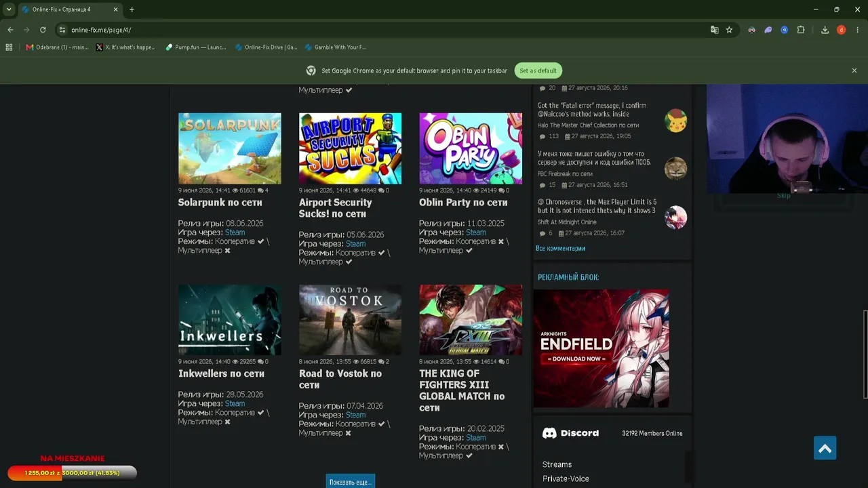
Task: Open Road to Vostok по сети title
Action: [x=340, y=379]
